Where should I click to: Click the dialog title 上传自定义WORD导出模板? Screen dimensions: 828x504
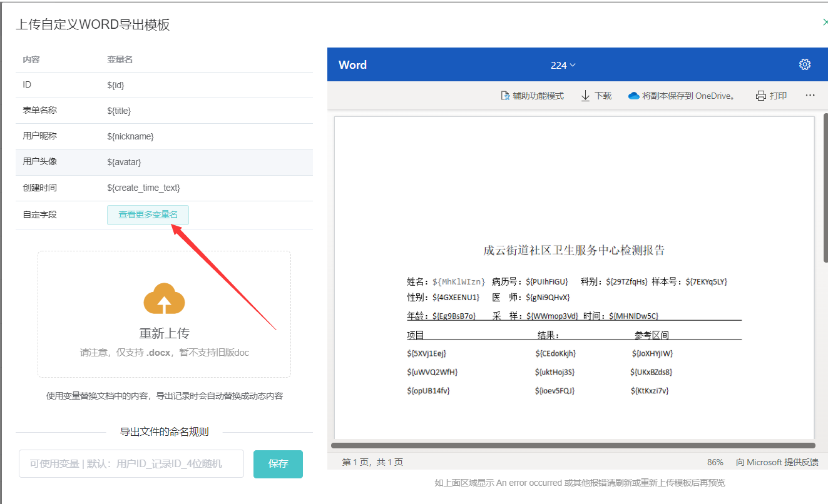coord(93,24)
